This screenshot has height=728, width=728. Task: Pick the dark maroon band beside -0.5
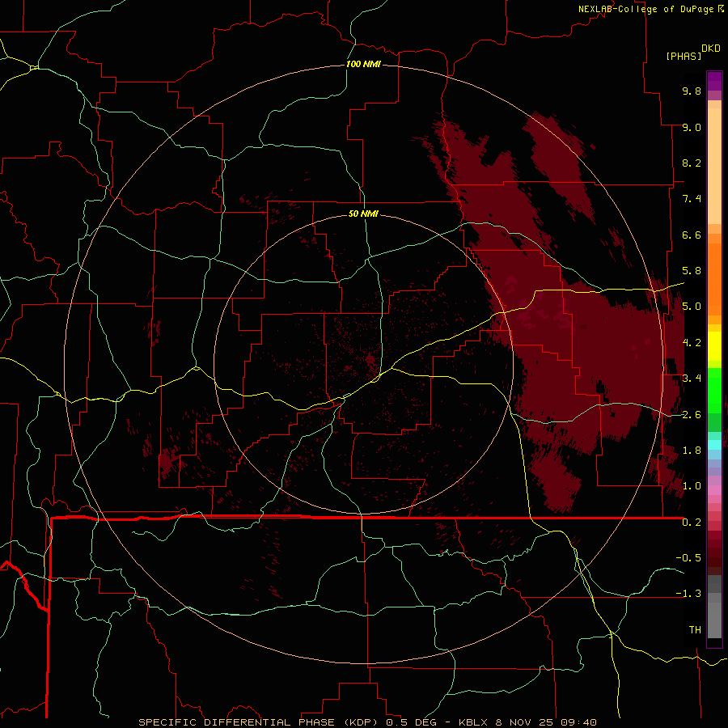(714, 557)
